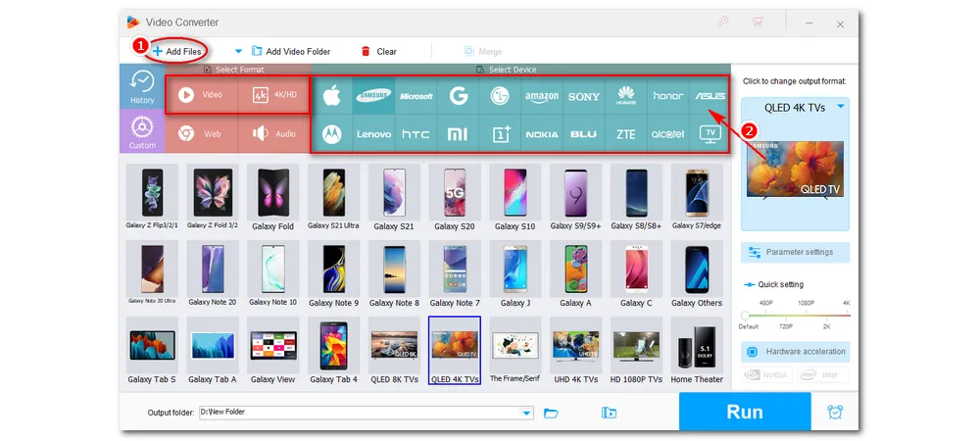Choose The Frame/Serif TV profile
Viewport: 980px width, 441px height.
point(515,351)
